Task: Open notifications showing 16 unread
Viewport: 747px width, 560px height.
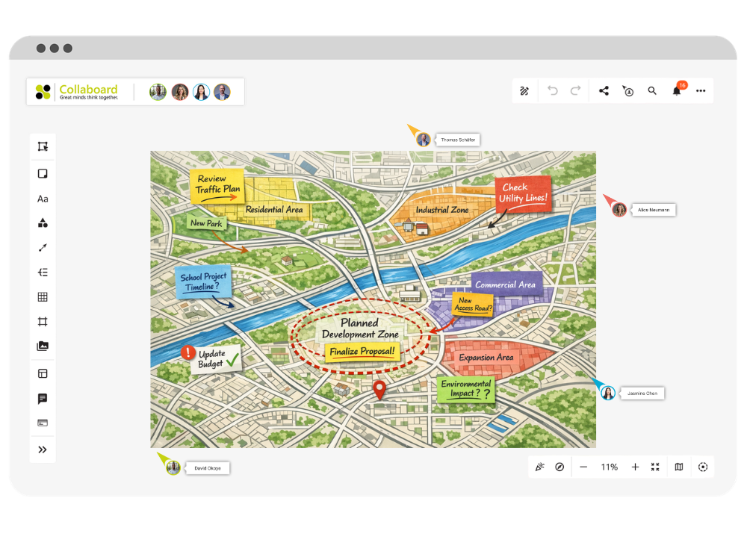Action: pos(677,90)
